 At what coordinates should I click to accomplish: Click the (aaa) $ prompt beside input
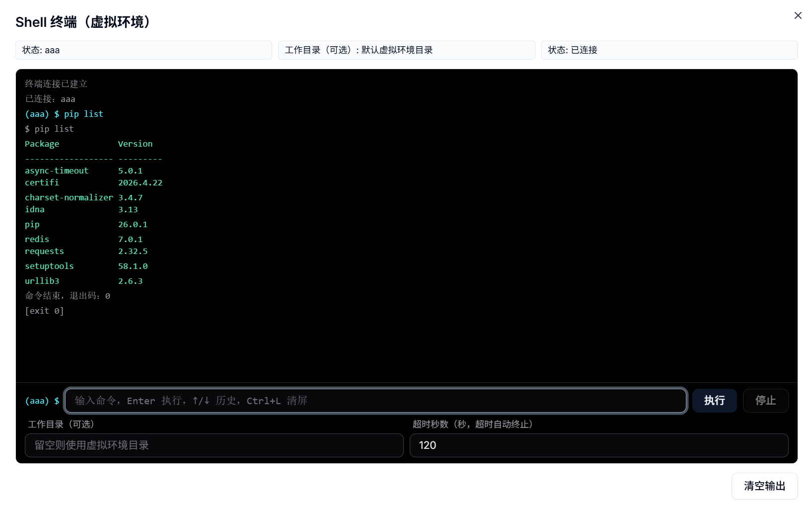click(42, 401)
